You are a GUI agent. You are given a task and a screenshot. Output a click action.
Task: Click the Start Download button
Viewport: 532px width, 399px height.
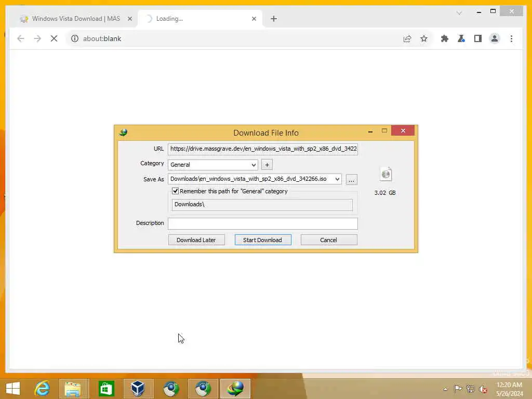coord(262,240)
